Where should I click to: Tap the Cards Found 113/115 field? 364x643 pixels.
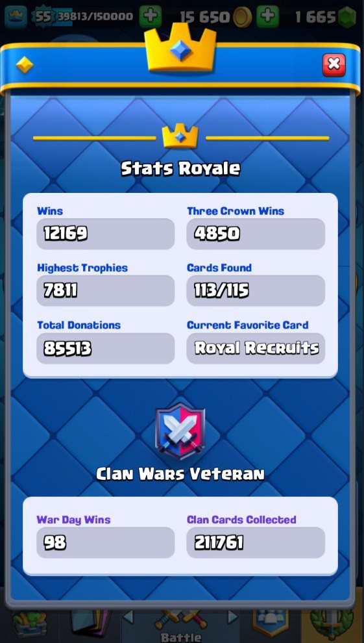[x=256, y=291]
